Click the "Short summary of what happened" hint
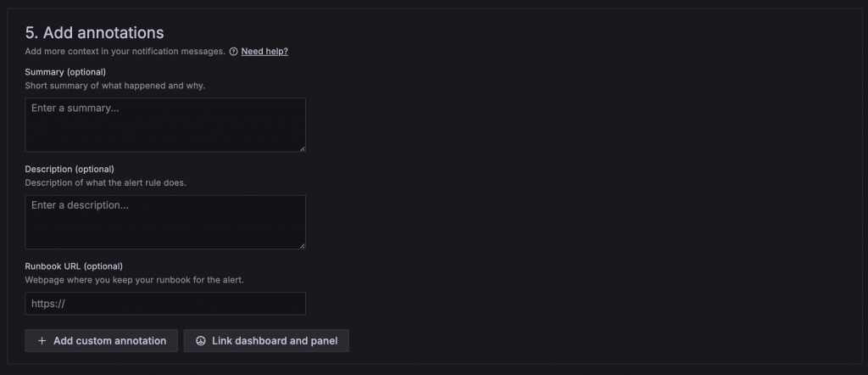The width and height of the screenshot is (868, 375). pos(115,86)
